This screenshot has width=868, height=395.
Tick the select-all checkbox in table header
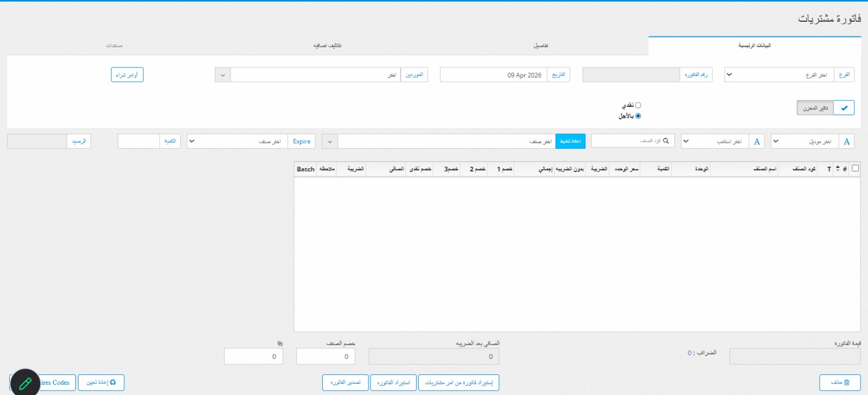855,168
